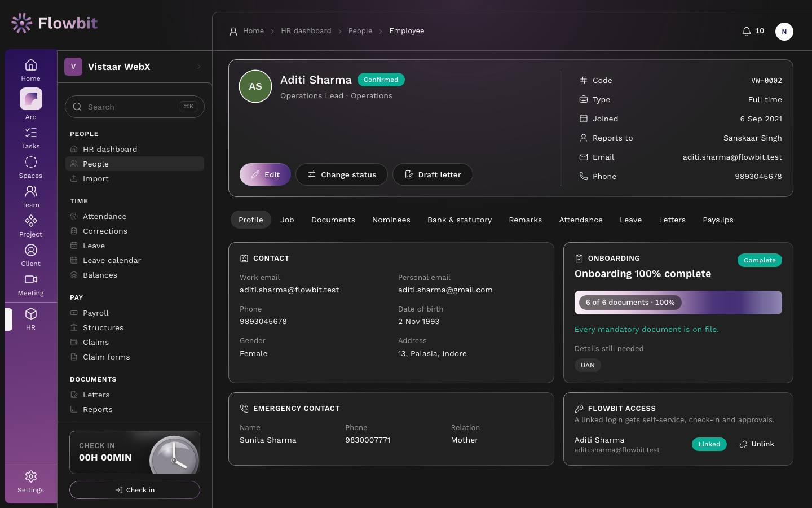Image resolution: width=812 pixels, height=508 pixels.
Task: Select the HR cube icon
Action: [31, 319]
